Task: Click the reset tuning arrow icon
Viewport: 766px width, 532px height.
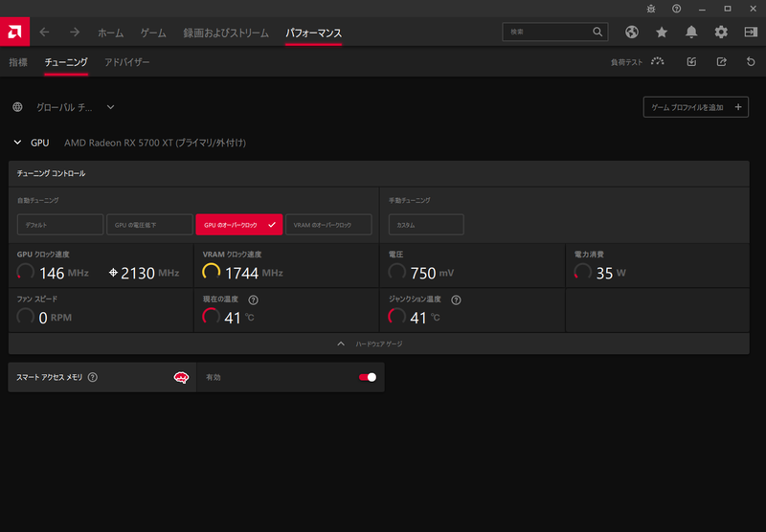Action: point(751,62)
